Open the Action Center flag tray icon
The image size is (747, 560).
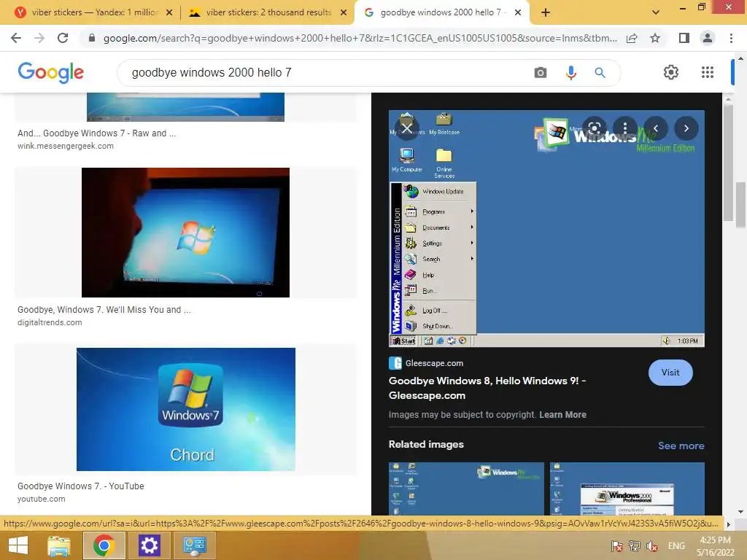616,546
